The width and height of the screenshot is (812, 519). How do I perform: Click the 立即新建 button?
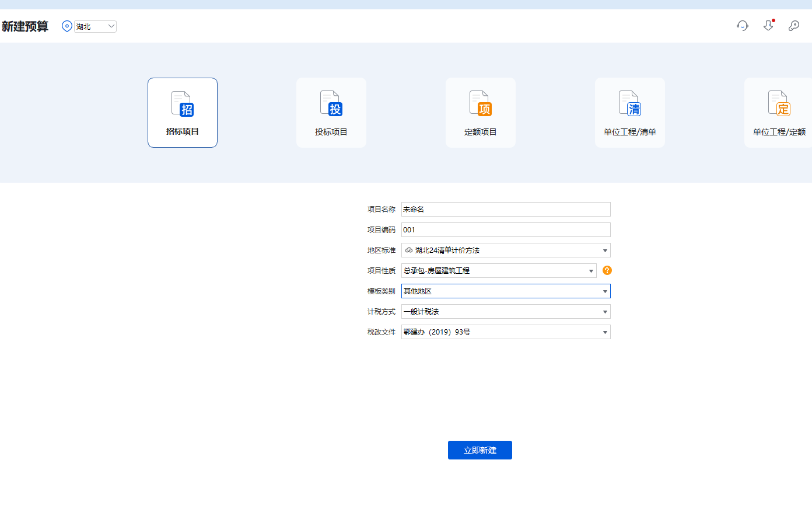tap(480, 450)
